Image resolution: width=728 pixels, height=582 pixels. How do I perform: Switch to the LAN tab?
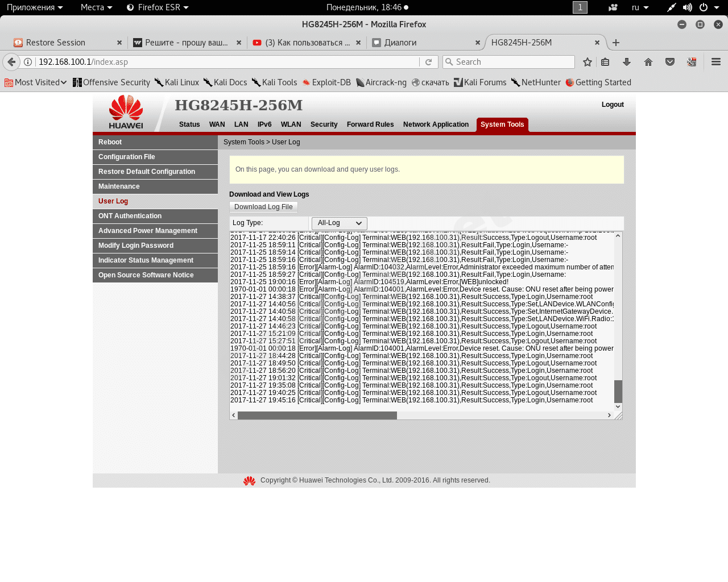[241, 124]
